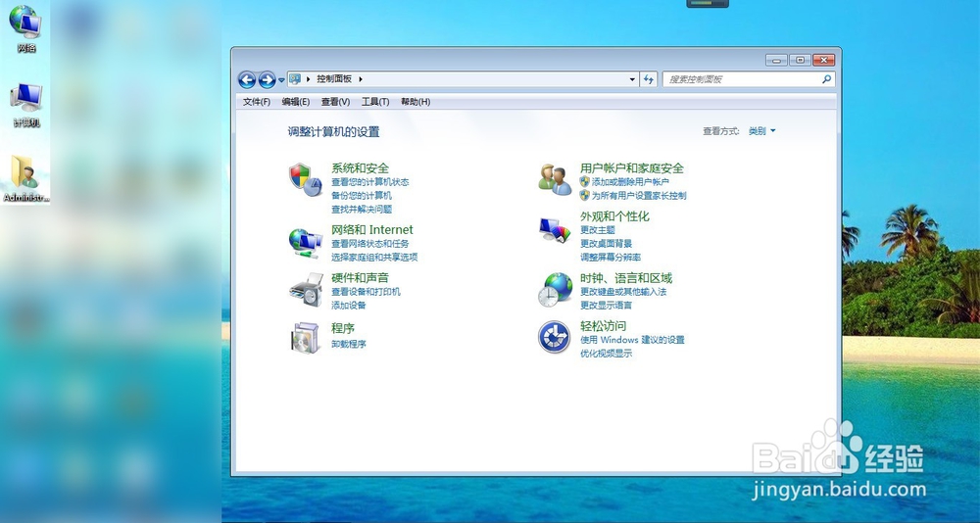Open 程序 heading link
Screen dimensions: 980x523
click(343, 328)
